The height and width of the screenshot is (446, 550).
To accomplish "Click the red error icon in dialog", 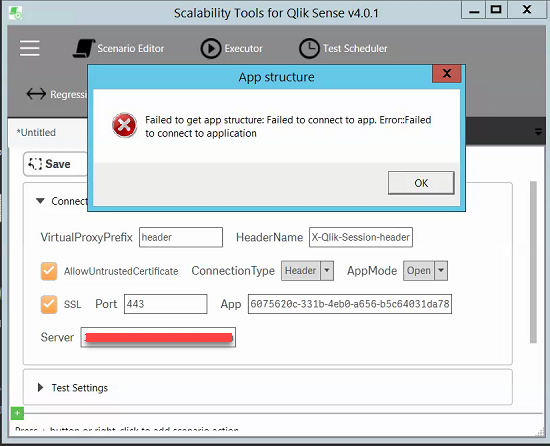I will [x=124, y=125].
